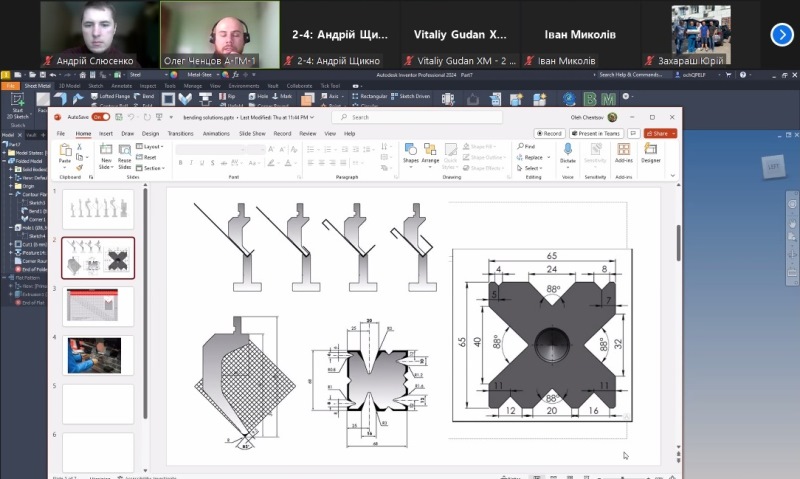Image resolution: width=800 pixels, height=479 pixels.
Task: Click next participants arrow in video strip
Action: pos(782,35)
